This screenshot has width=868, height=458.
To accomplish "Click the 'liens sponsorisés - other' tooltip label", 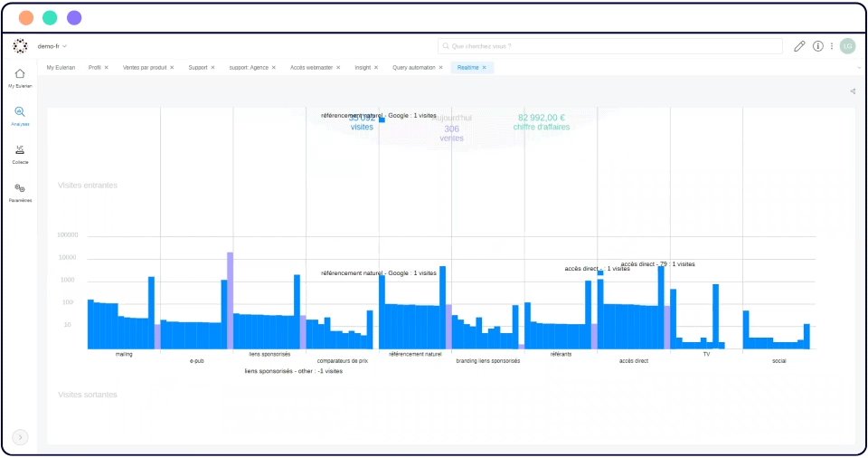I will point(293,371).
